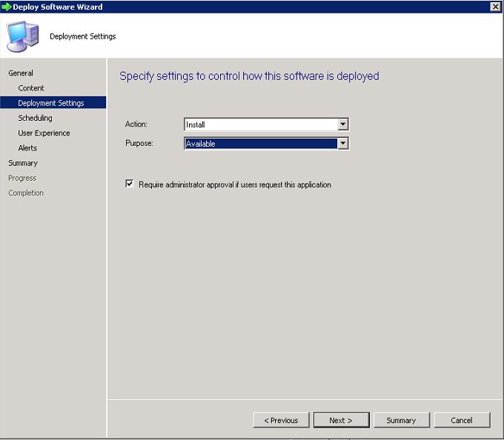Click the Completion step in the sidebar
Image resolution: width=504 pixels, height=440 pixels.
[x=26, y=193]
